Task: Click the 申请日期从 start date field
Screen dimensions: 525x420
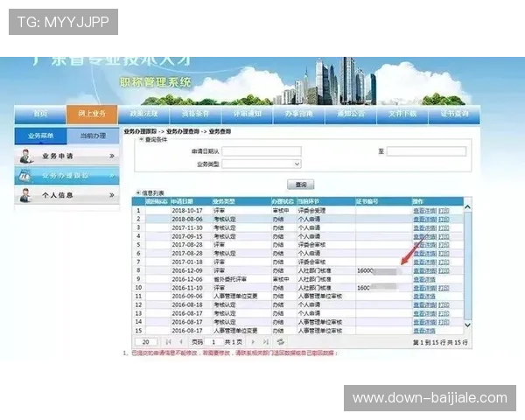Action: [262, 151]
